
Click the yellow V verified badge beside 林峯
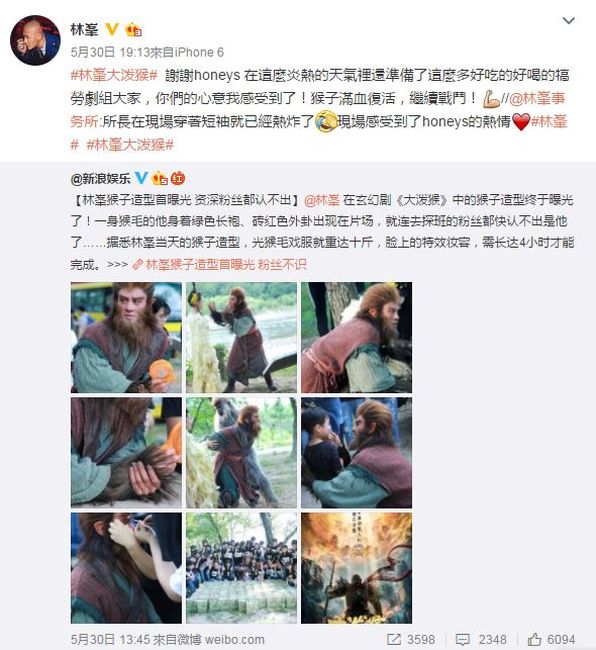click(x=112, y=29)
